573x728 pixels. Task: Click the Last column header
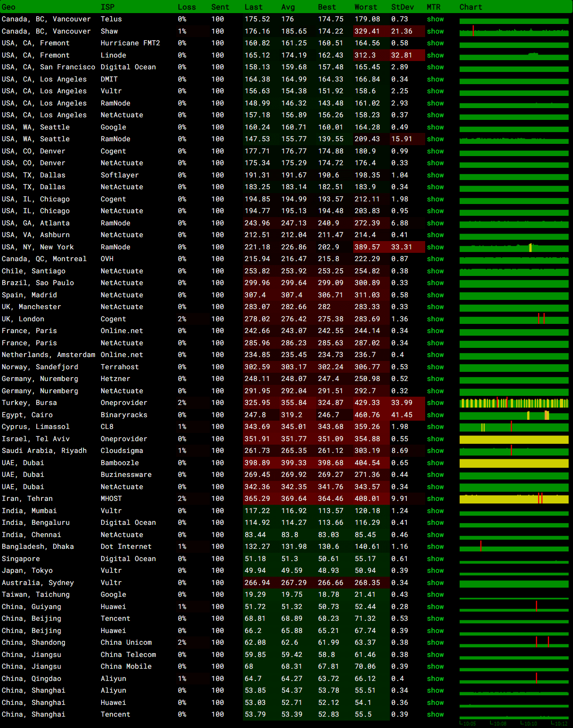(x=253, y=7)
